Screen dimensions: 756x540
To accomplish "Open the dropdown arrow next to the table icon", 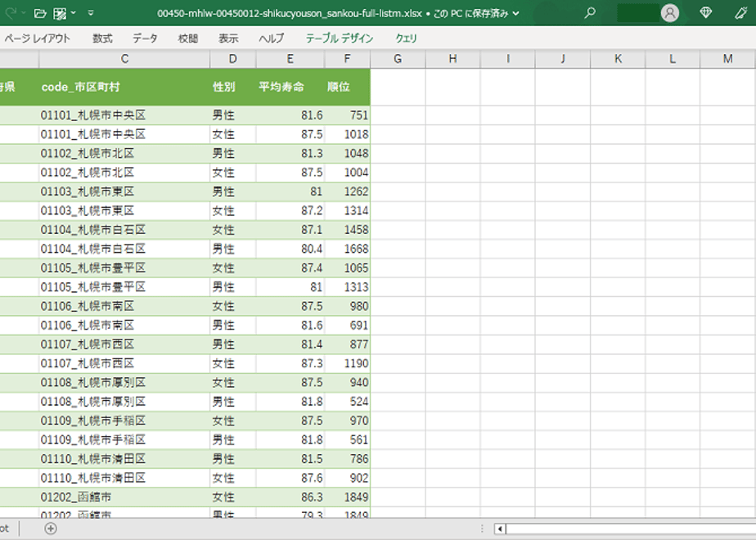I will click(x=74, y=13).
